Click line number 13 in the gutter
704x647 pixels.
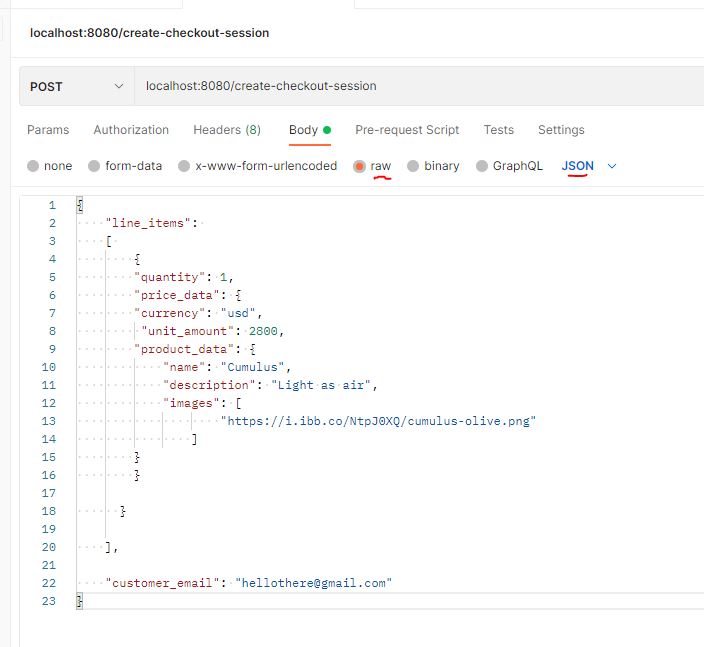tap(48, 421)
